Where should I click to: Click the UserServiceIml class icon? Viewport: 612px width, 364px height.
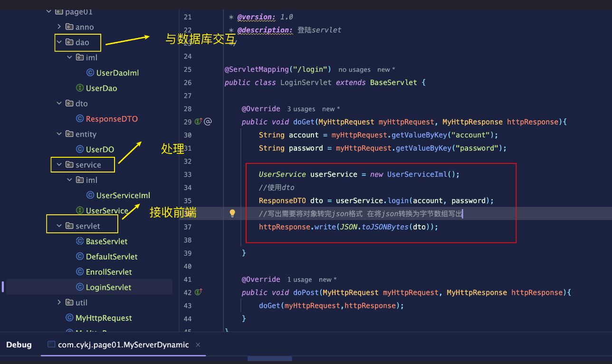tap(90, 195)
